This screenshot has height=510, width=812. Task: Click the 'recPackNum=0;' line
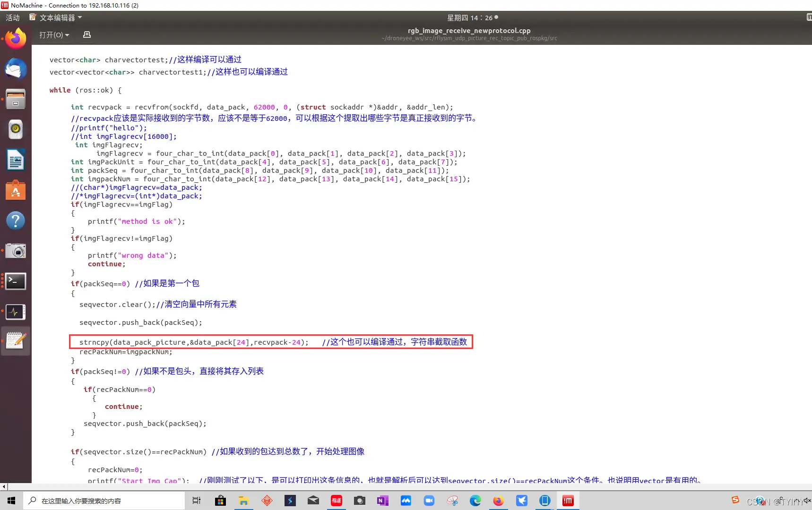pos(115,470)
